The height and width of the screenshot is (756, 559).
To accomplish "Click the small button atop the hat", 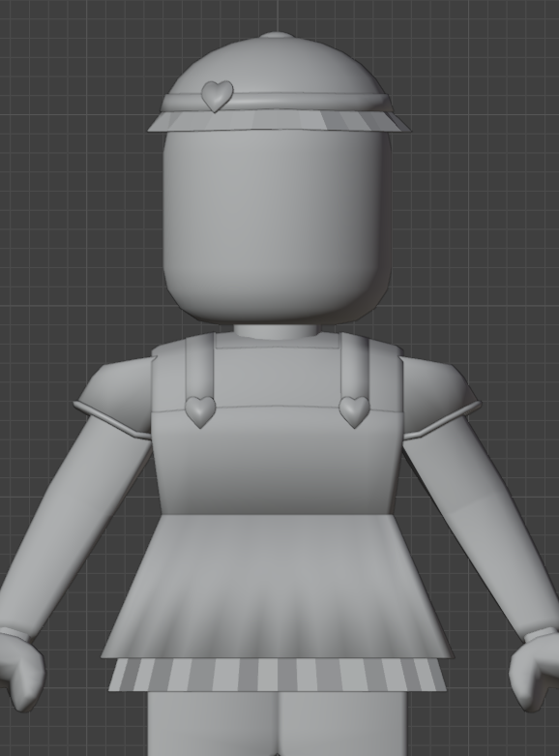I will [x=277, y=36].
